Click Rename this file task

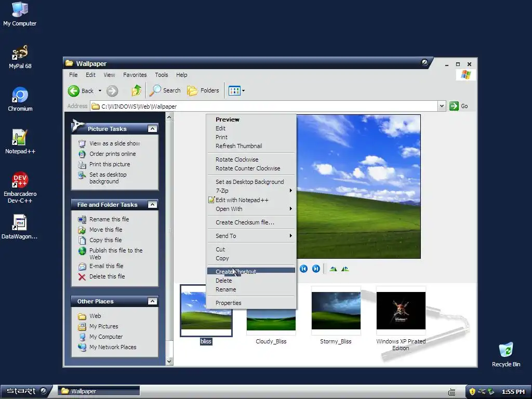pos(109,219)
